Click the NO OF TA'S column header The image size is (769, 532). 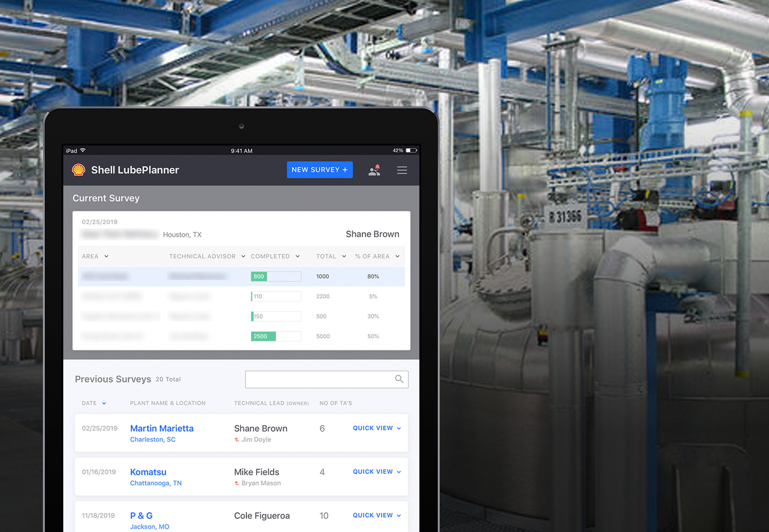tap(336, 403)
